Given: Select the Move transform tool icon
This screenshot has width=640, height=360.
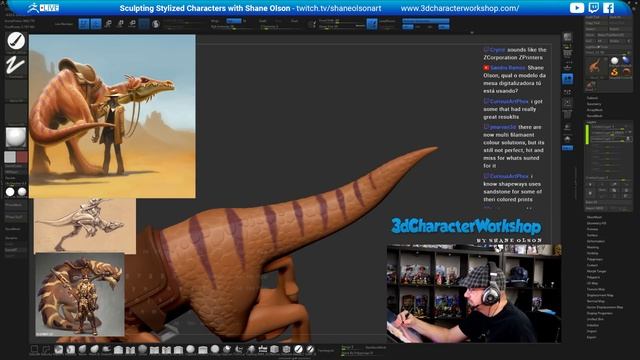Looking at the screenshot, I should point(108,24).
